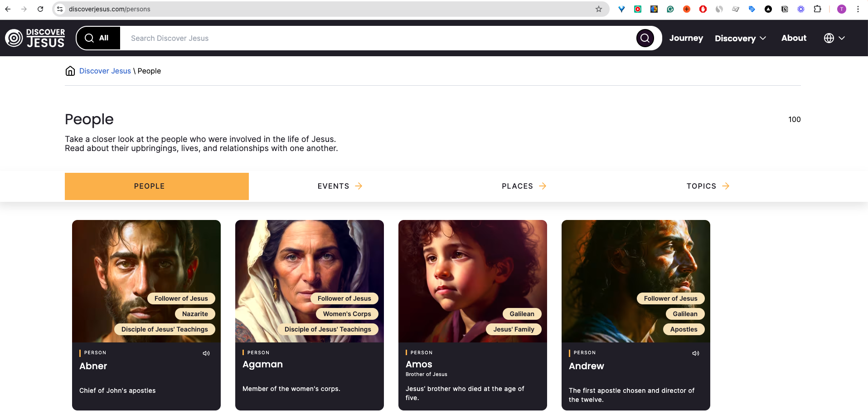This screenshot has height=420, width=868.
Task: Reload the page
Action: pos(40,9)
